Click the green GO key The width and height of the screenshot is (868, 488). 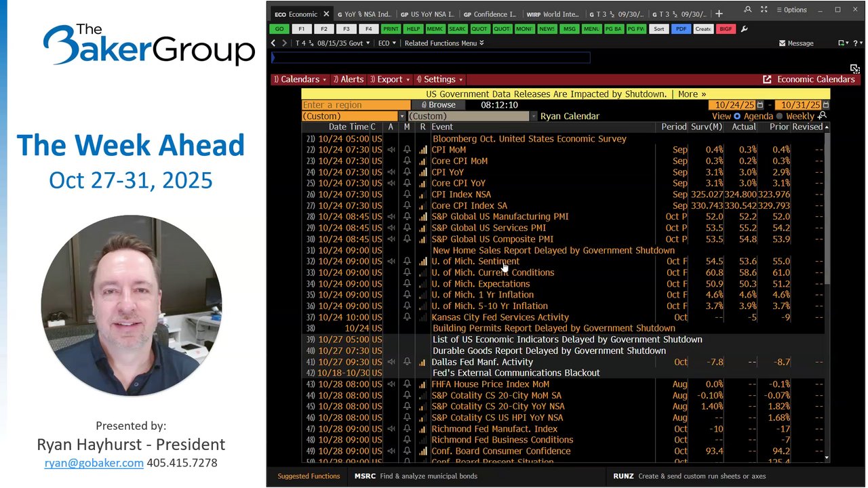pos(279,29)
